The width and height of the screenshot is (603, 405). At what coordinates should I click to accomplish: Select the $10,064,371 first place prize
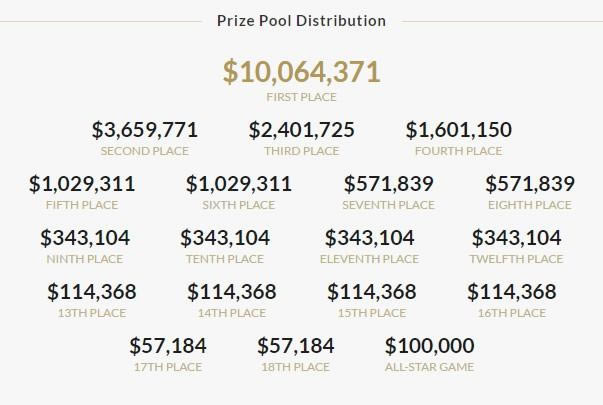click(301, 72)
